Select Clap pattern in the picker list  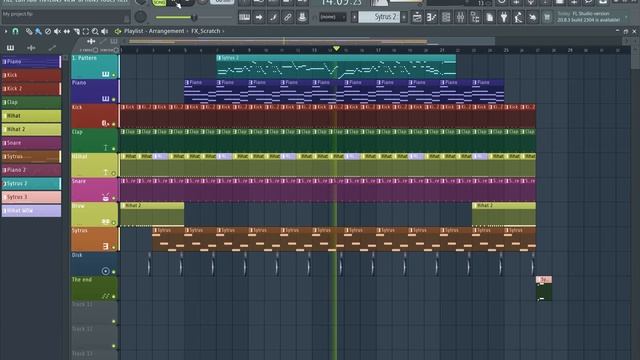point(31,102)
